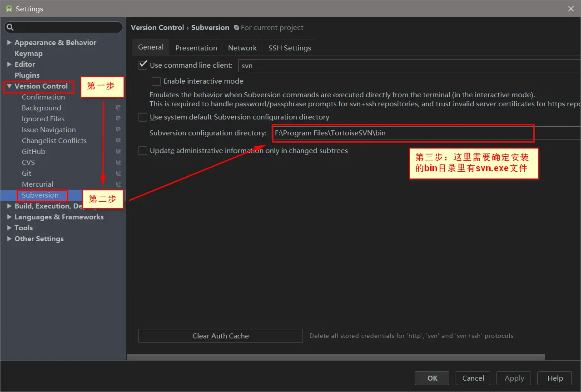Select CVS settings item
Viewport: 581px width, 392px height.
[28, 163]
